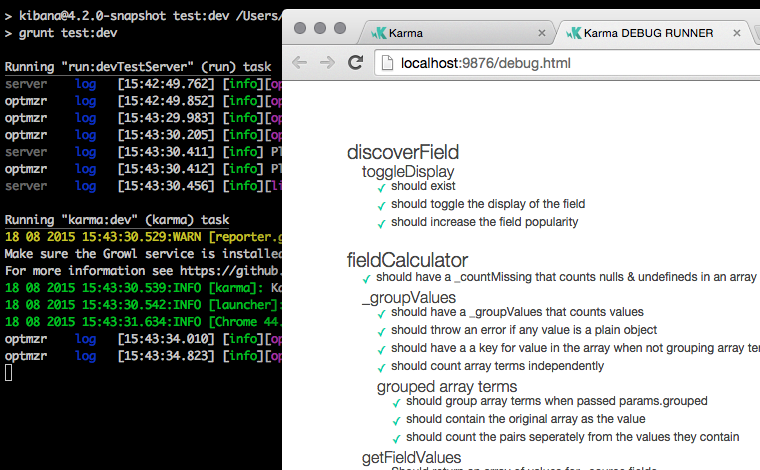Open the _groupValues suite heading
Image resolution: width=760 pixels, height=470 pixels.
pos(409,297)
